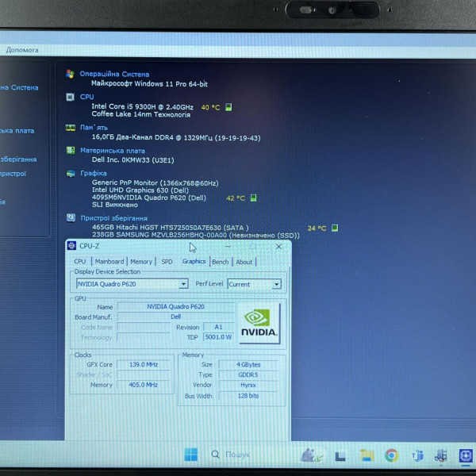476x476 pixels.
Task: Click the line 238GB SAMSUNG MZVLB256HBHQ-00A00
Action: [196, 235]
